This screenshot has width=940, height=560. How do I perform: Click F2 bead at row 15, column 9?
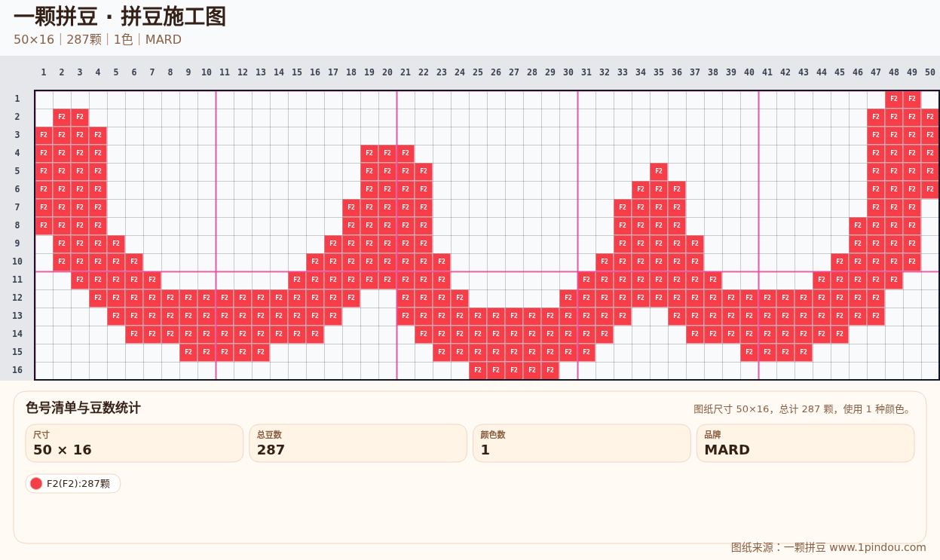188,353
